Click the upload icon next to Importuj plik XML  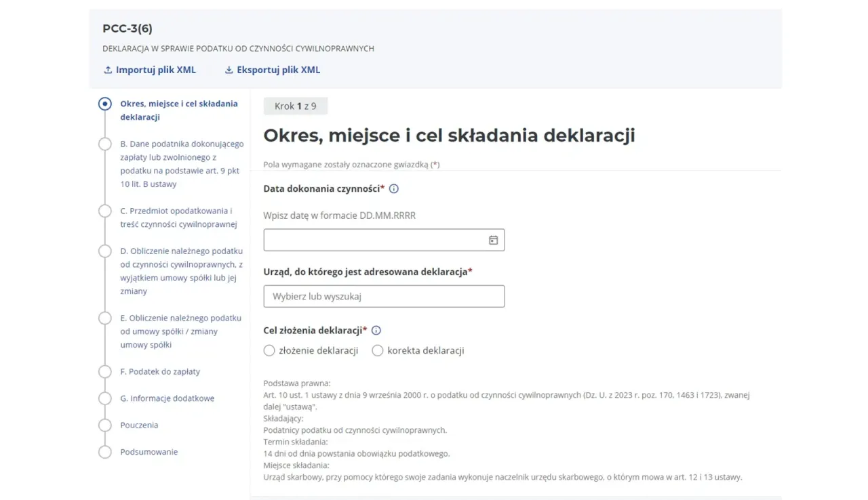click(x=107, y=70)
